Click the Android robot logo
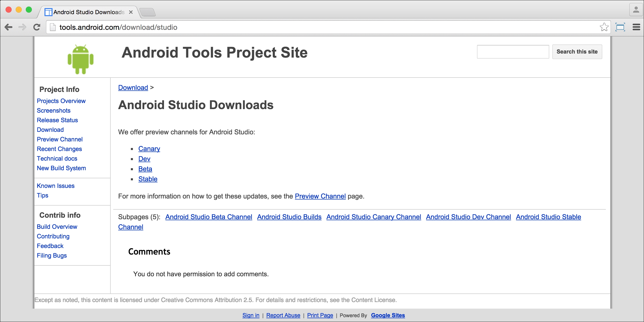This screenshot has width=644, height=322. coord(81,59)
